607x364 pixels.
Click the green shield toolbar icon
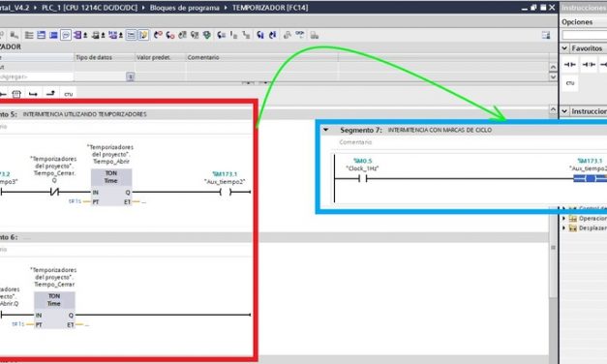pyautogui.click(x=207, y=35)
